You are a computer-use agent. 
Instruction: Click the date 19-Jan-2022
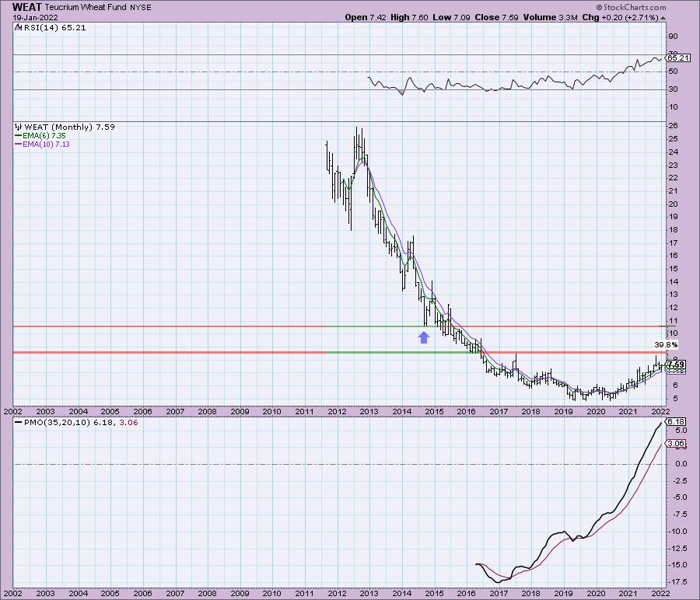tap(35, 18)
